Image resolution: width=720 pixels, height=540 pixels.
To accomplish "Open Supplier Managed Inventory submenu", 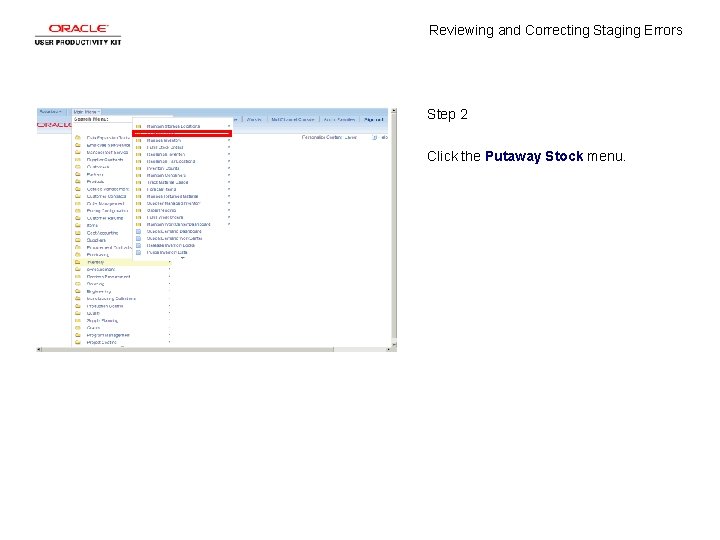I will 173,203.
